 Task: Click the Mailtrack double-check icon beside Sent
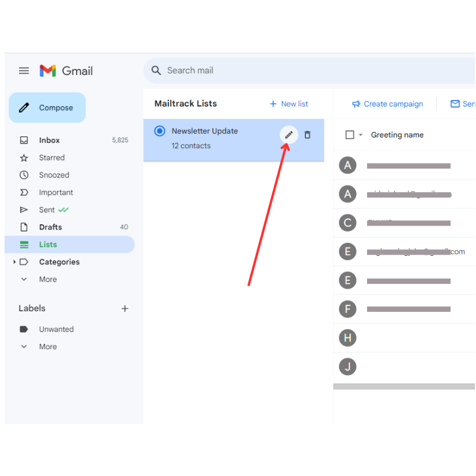pyautogui.click(x=63, y=209)
